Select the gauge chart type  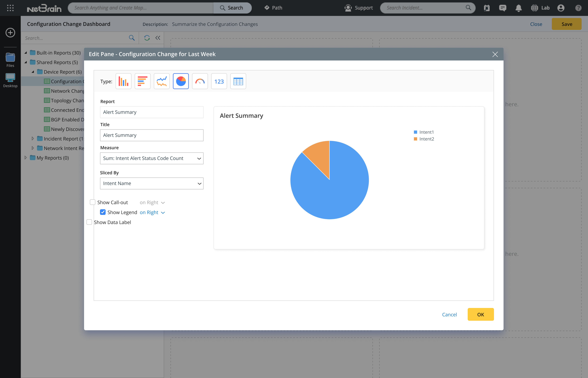[x=200, y=81]
